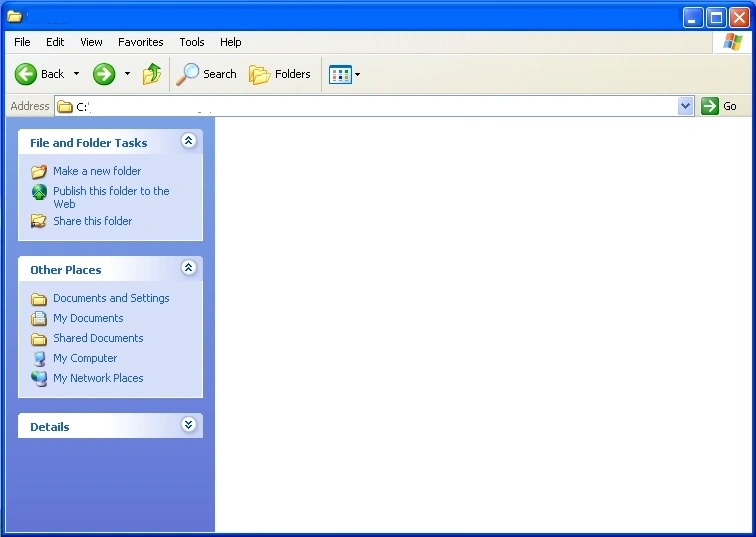Screen dimensions: 756x537
Task: Click the Other Places header text
Action: point(66,270)
